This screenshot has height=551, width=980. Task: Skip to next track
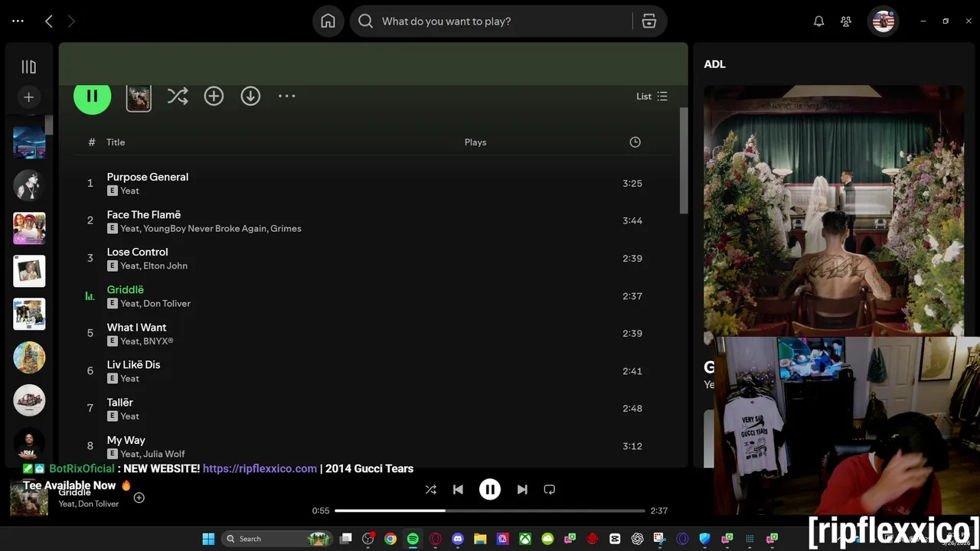click(522, 490)
